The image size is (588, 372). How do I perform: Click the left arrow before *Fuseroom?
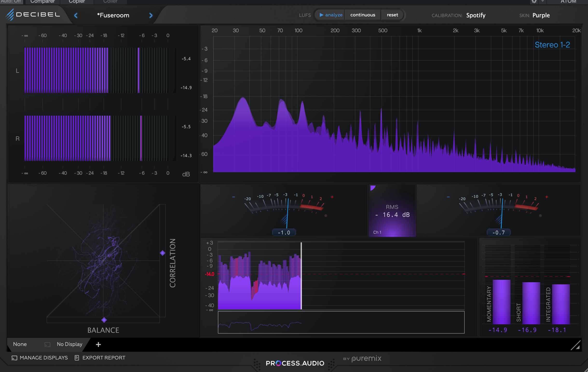[76, 15]
